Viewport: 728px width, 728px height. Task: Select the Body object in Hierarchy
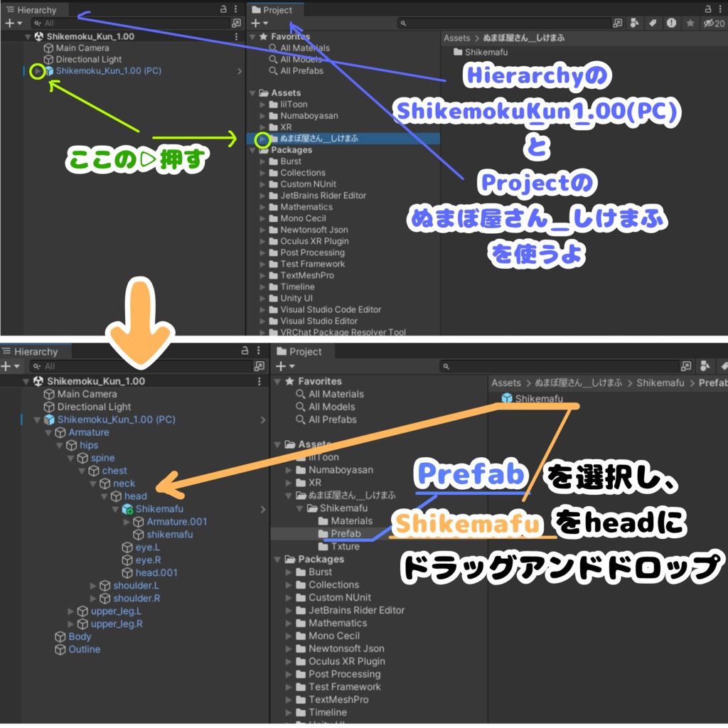73,636
